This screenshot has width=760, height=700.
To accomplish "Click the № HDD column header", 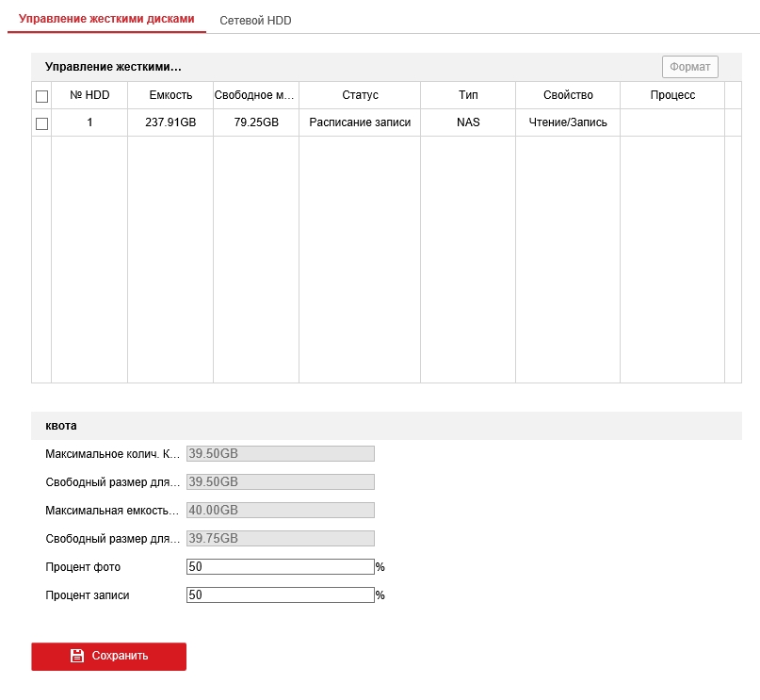I will tap(89, 95).
